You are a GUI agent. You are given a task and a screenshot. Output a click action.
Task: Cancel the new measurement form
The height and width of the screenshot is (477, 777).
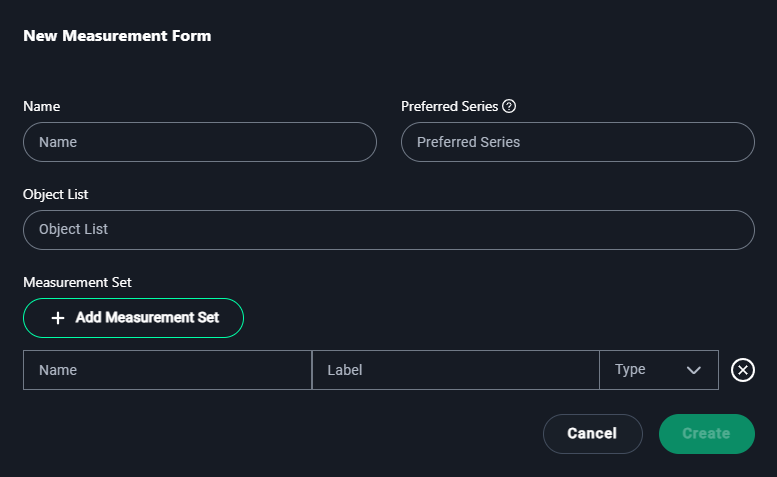[x=593, y=434]
